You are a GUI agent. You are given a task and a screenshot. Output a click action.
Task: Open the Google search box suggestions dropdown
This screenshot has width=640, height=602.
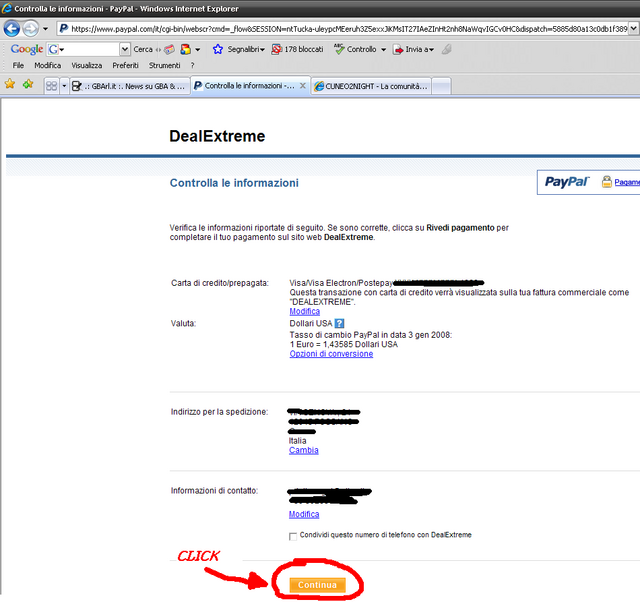(125, 49)
